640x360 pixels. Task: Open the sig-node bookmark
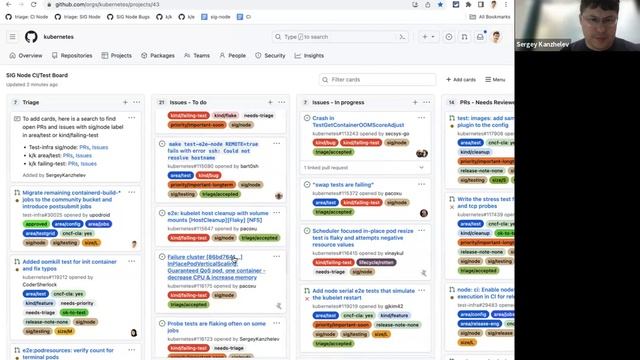tap(216, 17)
